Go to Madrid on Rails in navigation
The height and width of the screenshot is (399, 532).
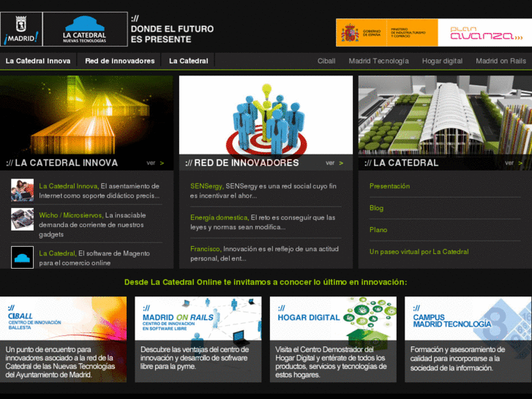(x=501, y=61)
